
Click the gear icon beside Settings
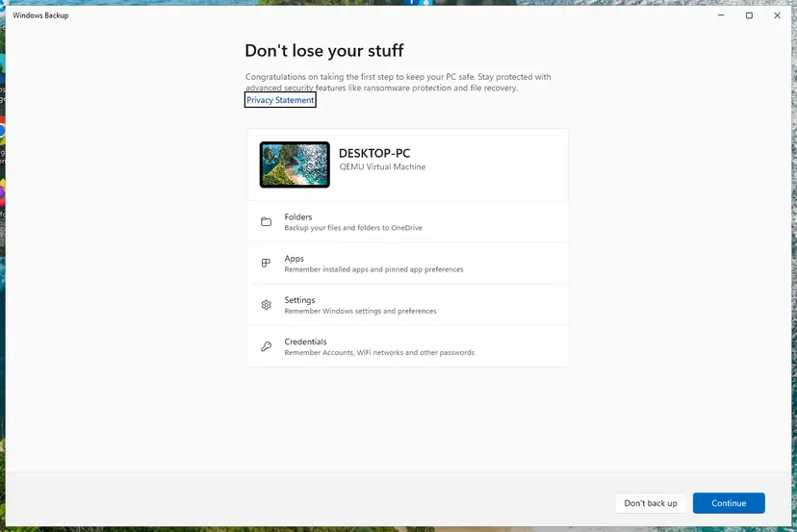(266, 305)
